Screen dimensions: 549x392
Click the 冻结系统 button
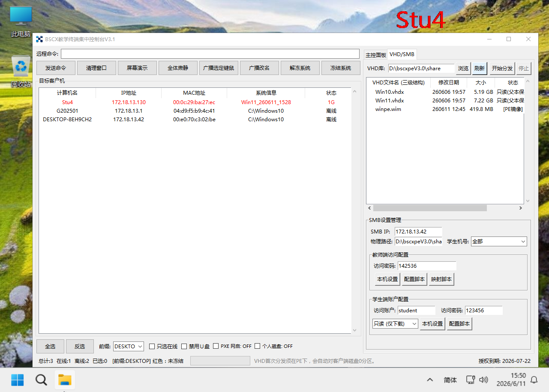(x=341, y=68)
